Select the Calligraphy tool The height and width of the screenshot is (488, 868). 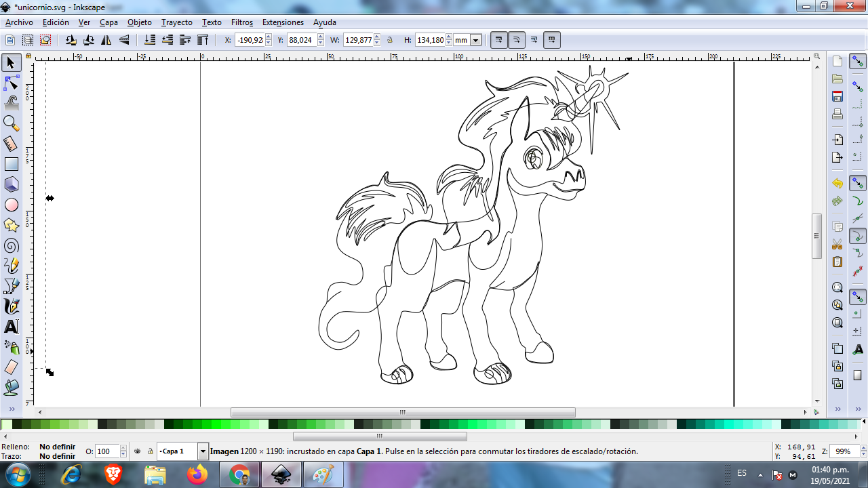click(x=11, y=306)
